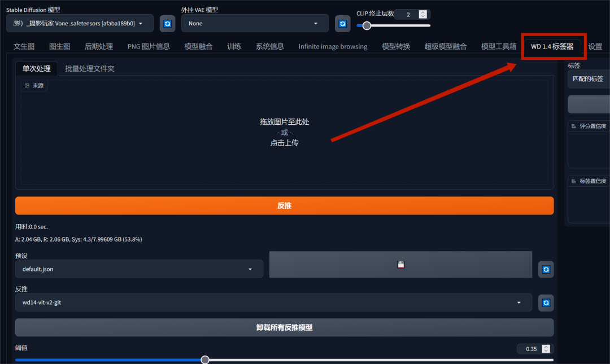Open the Infinite image browsing tab

click(333, 46)
